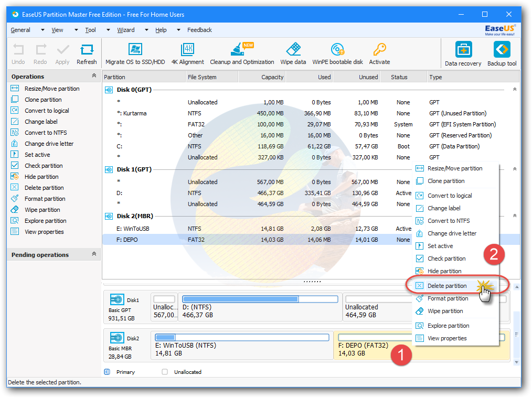Choose Convert to logical in Operations panel
This screenshot has height=398, width=532.
coord(47,111)
